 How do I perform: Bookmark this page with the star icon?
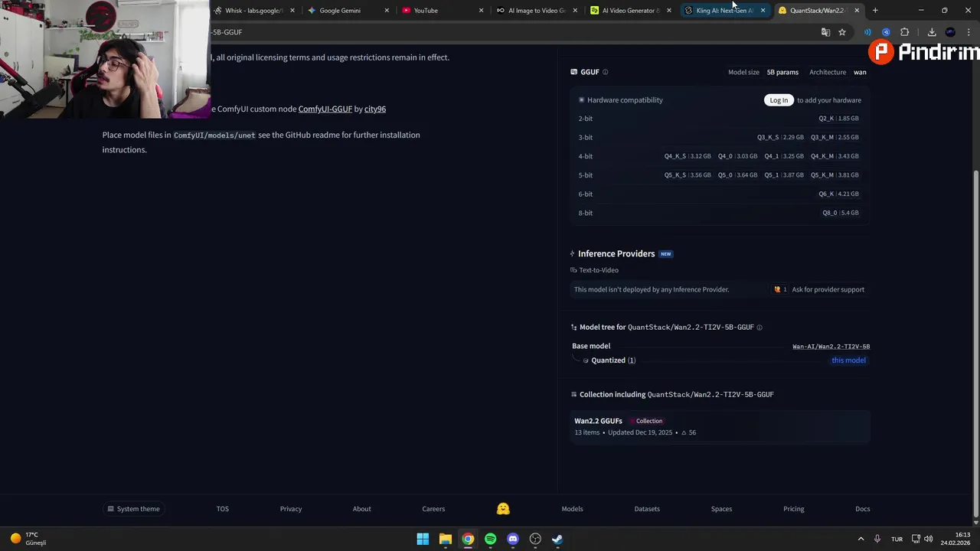point(842,32)
